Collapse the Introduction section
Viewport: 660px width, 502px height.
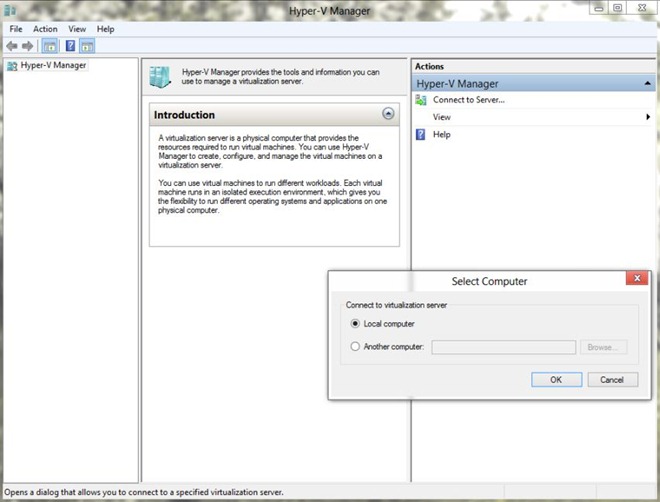(388, 114)
